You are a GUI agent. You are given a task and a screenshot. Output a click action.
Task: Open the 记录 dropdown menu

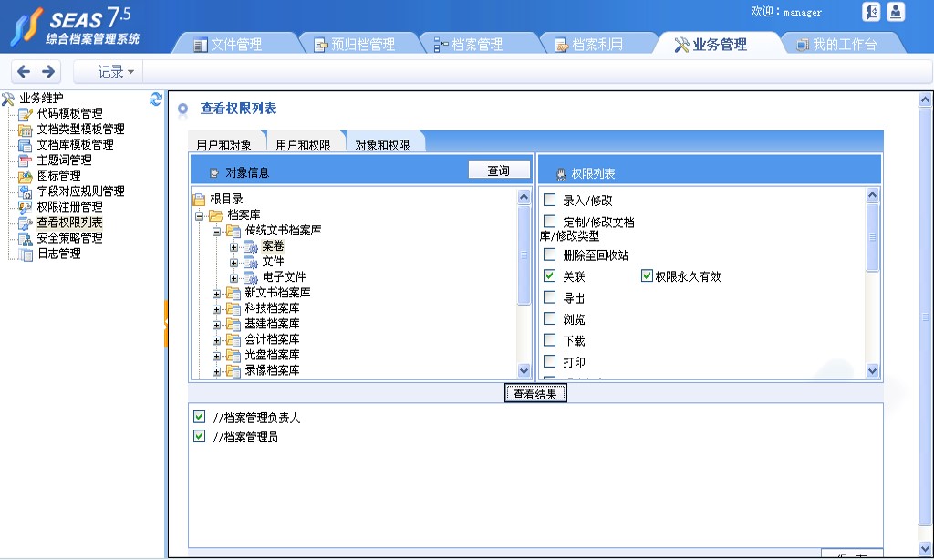(116, 72)
